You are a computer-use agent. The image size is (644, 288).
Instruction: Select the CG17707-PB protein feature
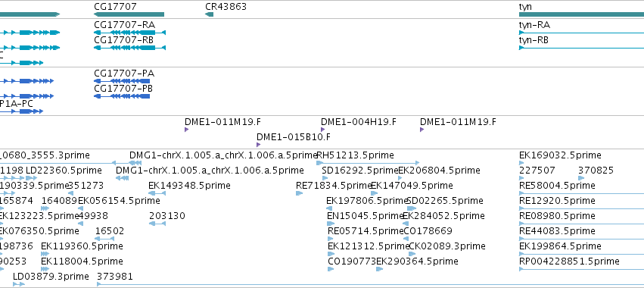pos(122,96)
